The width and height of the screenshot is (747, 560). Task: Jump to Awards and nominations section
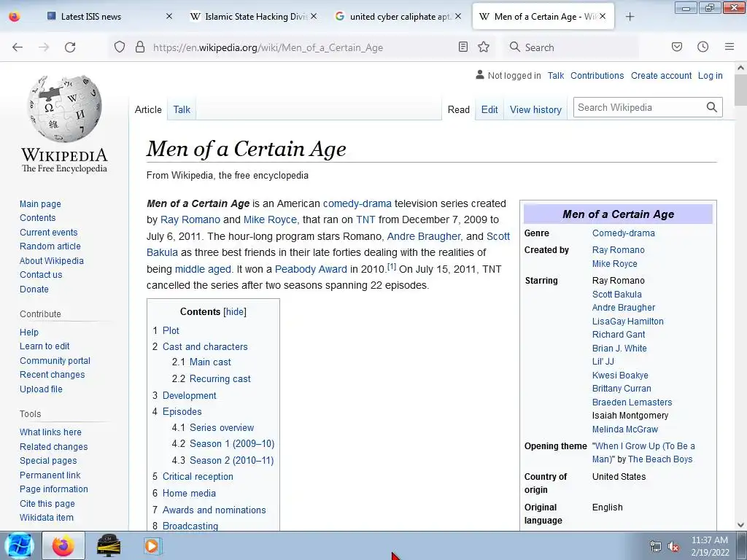[x=214, y=510]
